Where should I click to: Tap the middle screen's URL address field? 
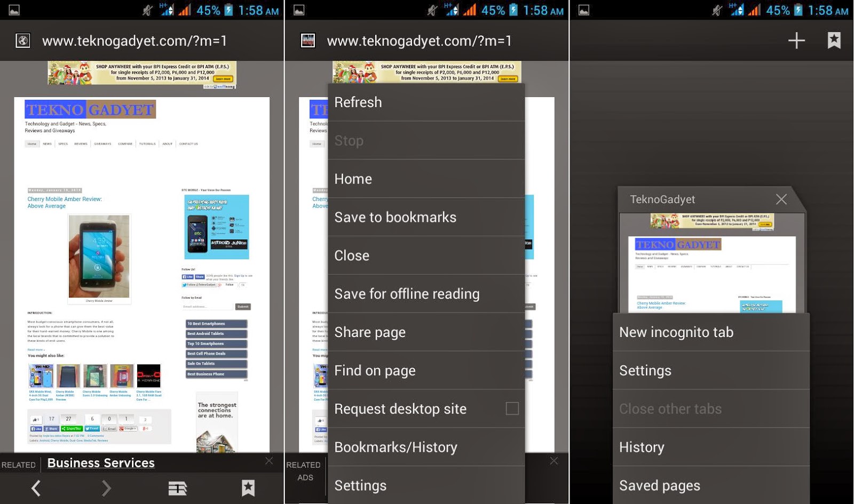[419, 41]
